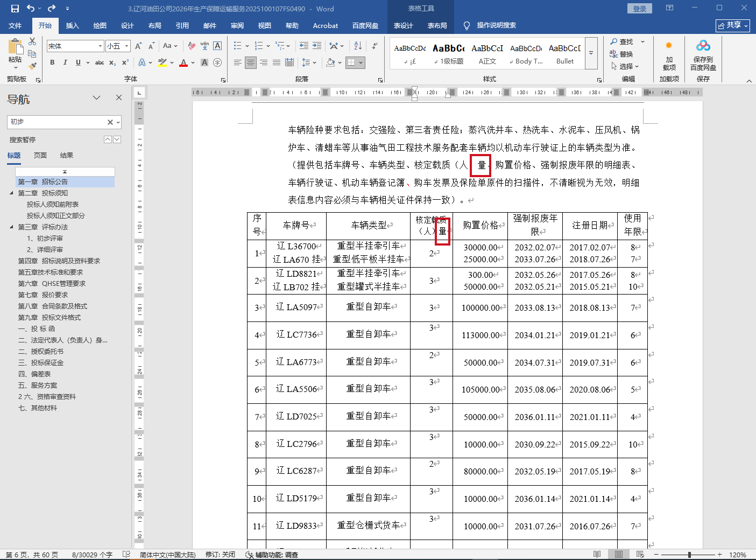
Task: Expand the Styles gallery
Action: coord(591,53)
